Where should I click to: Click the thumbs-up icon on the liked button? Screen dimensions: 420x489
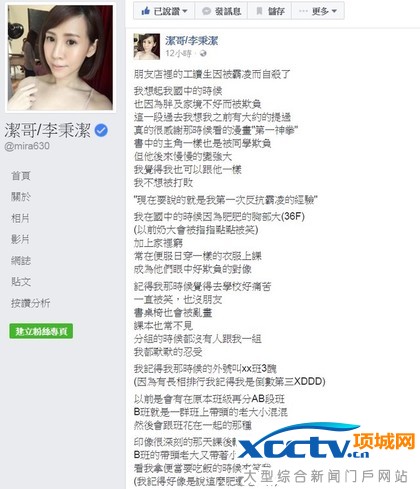click(x=145, y=11)
